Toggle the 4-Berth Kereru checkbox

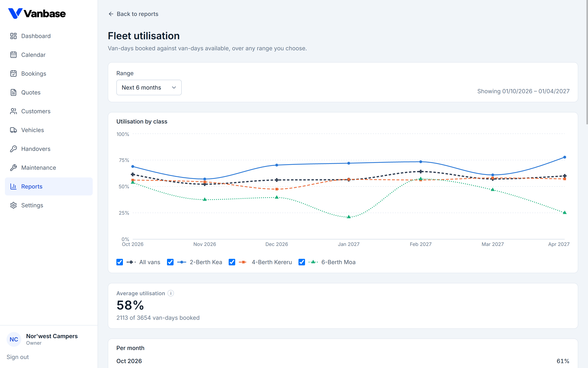(x=232, y=262)
